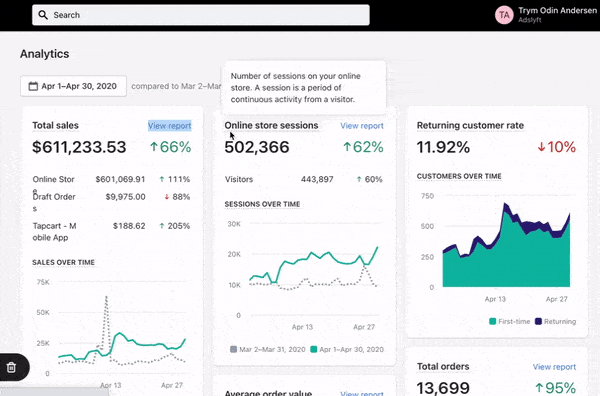Click the 62% sessions increase indicator
Viewport: 600px width, 396px height.
pyautogui.click(x=363, y=147)
